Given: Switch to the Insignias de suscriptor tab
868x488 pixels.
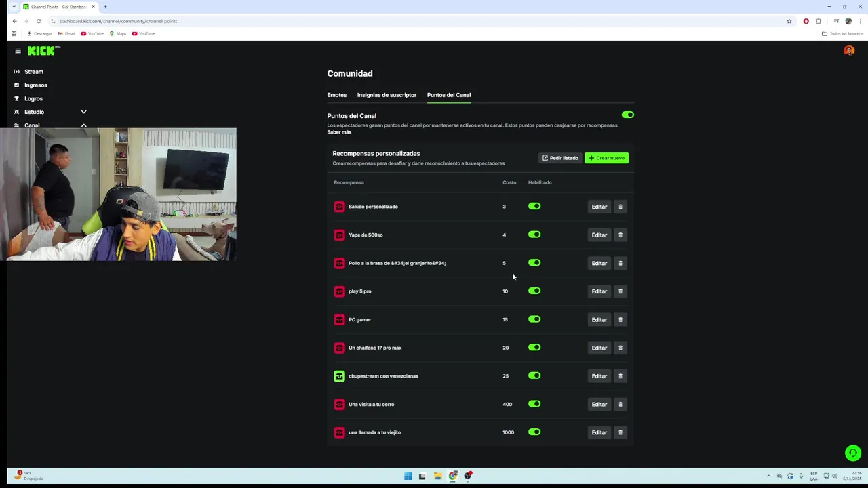Looking at the screenshot, I should (387, 95).
